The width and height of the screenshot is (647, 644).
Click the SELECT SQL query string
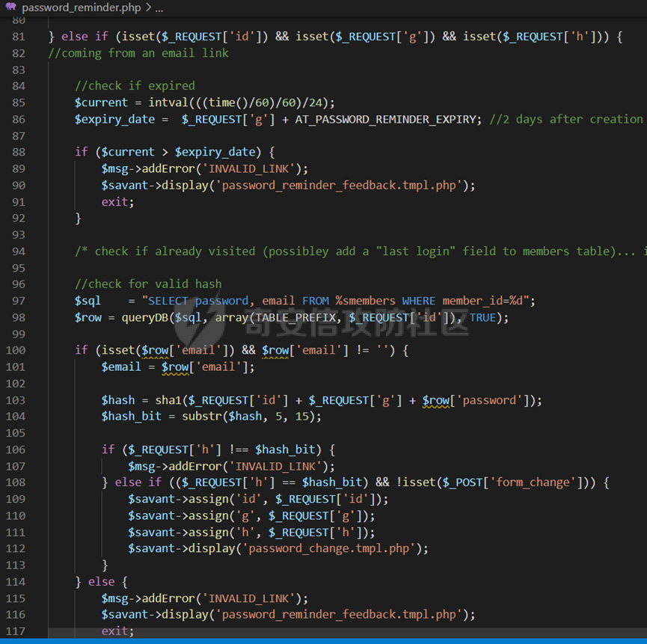pyautogui.click(x=338, y=301)
